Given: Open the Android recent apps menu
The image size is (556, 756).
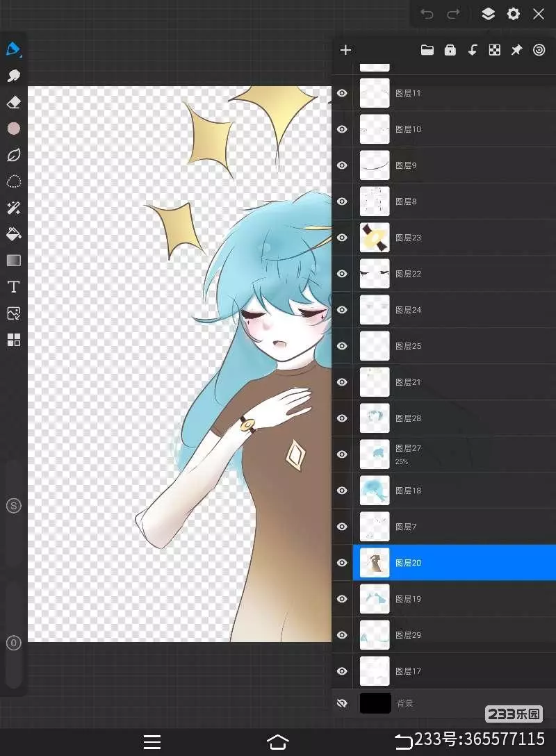Looking at the screenshot, I should click(152, 742).
